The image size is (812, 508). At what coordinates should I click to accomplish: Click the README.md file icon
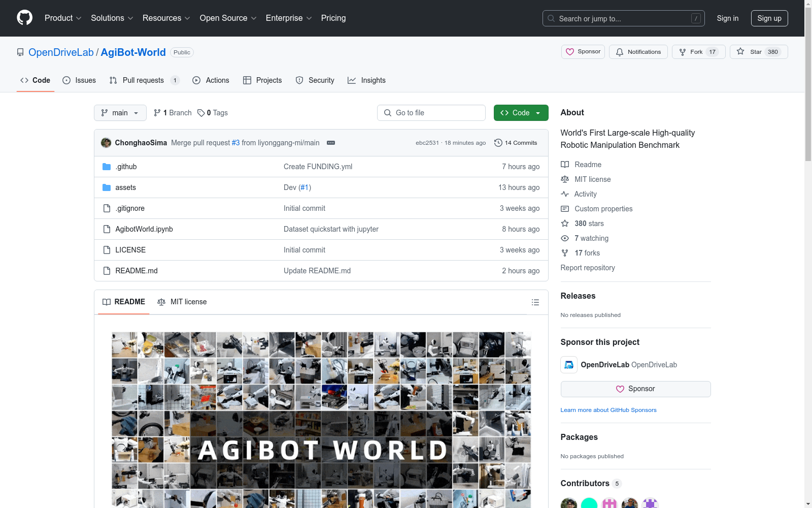point(107,271)
